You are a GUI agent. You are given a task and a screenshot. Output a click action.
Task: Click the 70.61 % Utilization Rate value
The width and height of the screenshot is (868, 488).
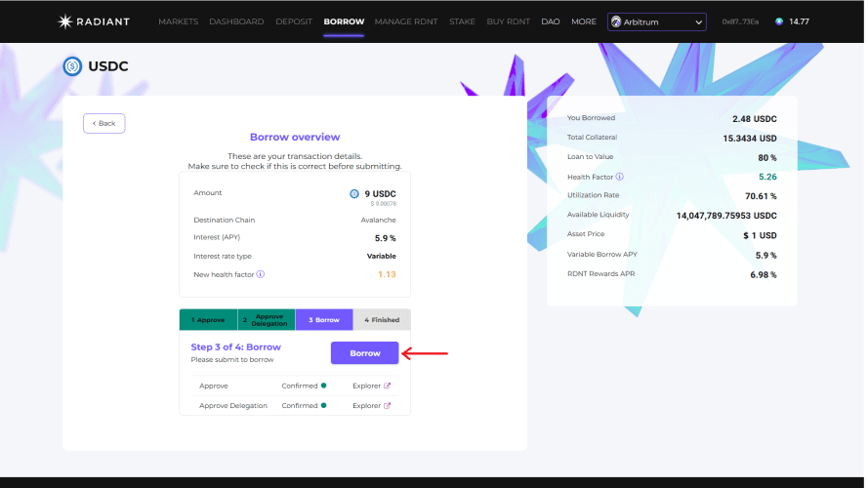[x=761, y=196]
